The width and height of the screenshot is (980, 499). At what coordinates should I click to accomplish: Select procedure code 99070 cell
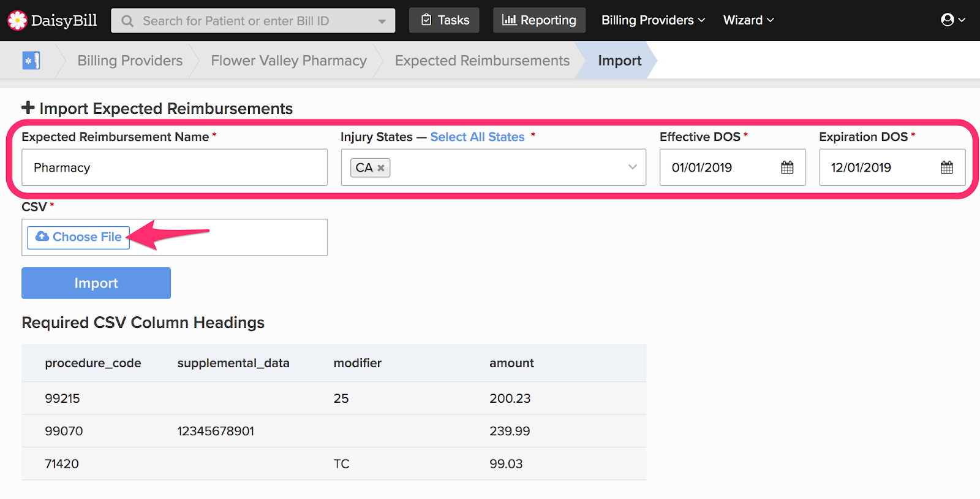point(64,431)
